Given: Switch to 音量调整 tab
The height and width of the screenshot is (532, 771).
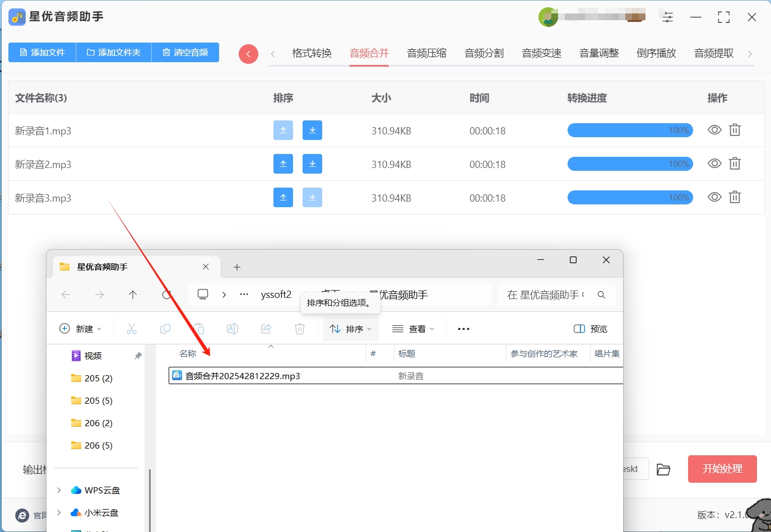Looking at the screenshot, I should tap(599, 53).
